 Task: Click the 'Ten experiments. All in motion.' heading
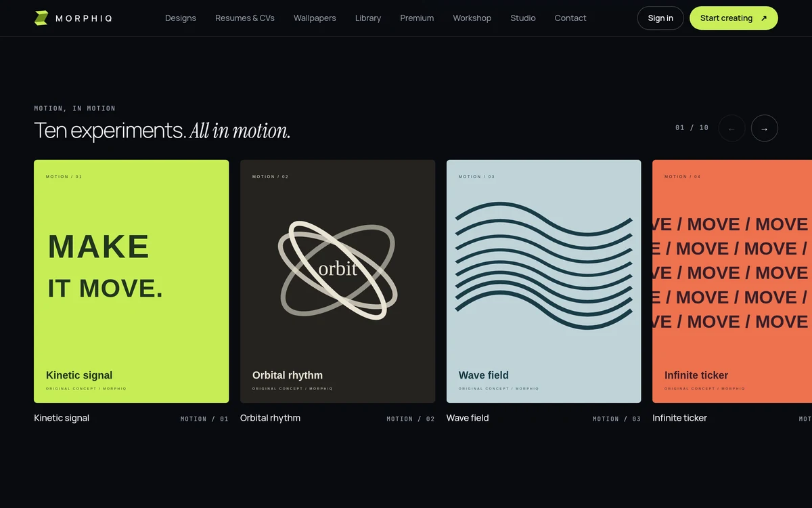coord(162,130)
